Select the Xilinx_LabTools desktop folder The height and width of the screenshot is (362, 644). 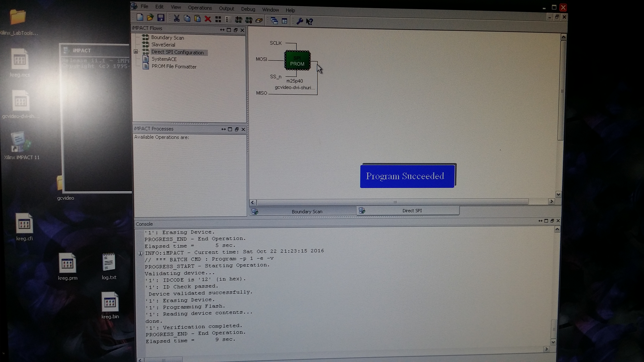(18, 22)
